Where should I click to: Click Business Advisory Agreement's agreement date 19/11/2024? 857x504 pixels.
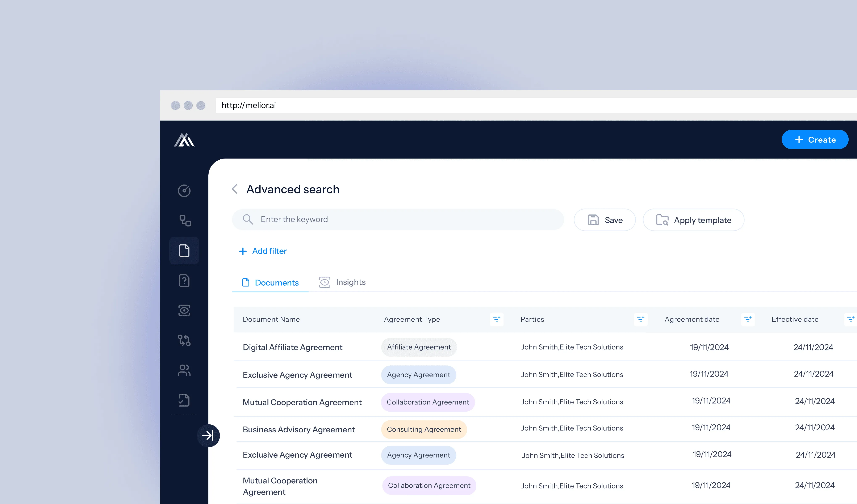711,428
